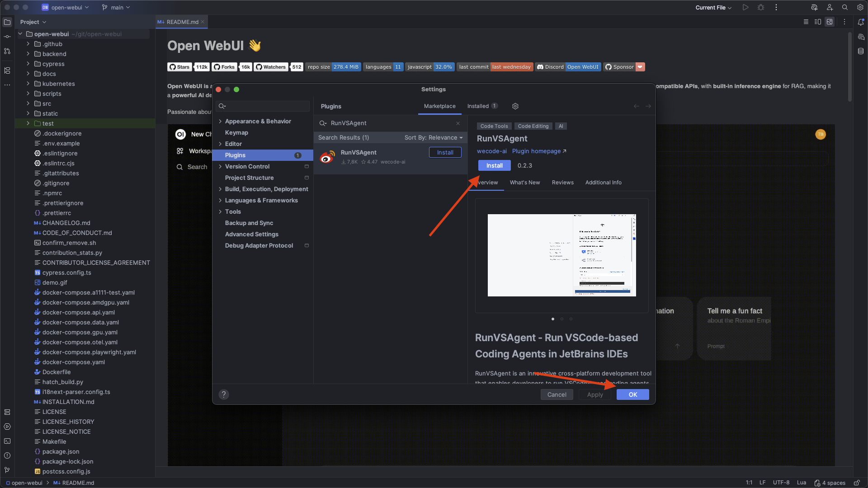Click OK in Settings dialog

(x=633, y=395)
